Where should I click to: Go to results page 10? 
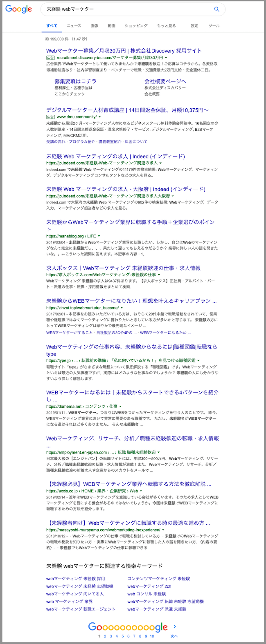(x=152, y=636)
